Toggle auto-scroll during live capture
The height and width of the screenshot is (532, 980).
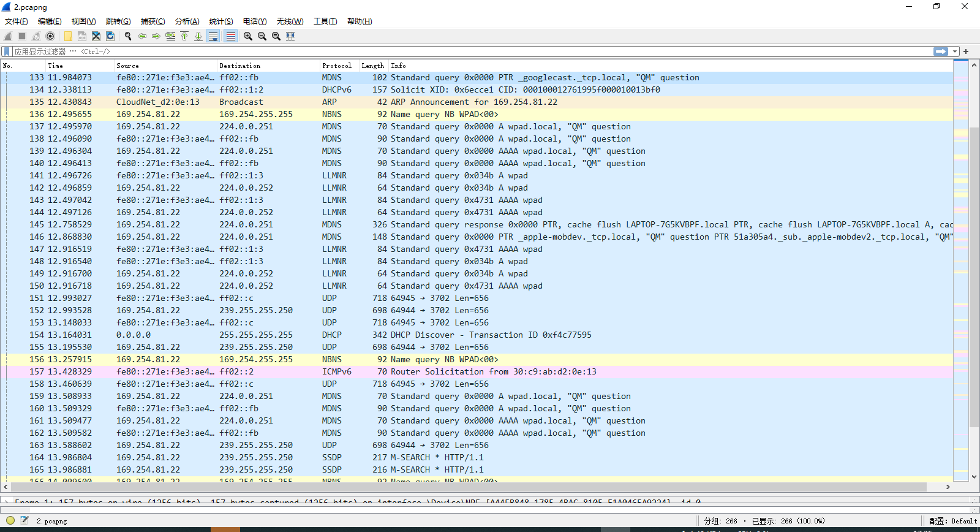pos(213,36)
